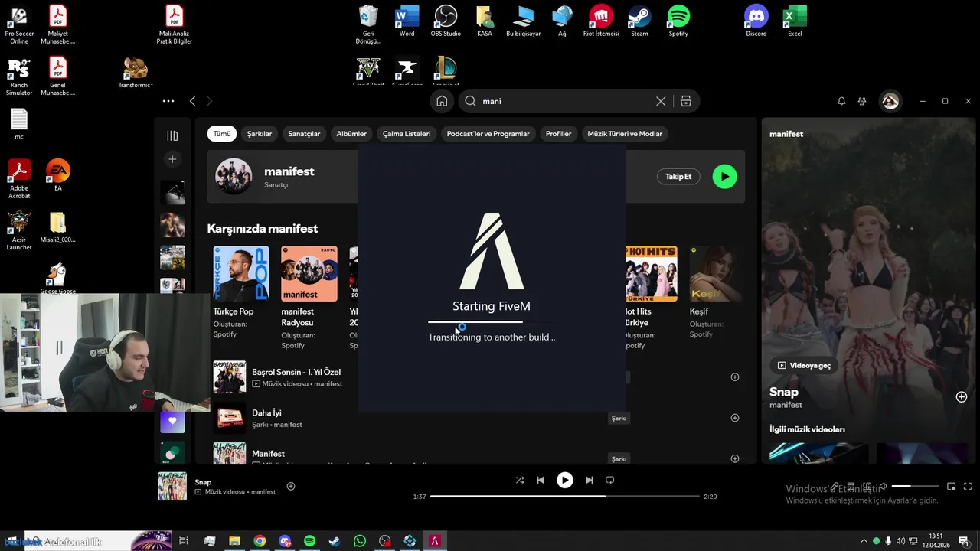This screenshot has width=980, height=551.
Task: Show hidden system tray icons chevron
Action: coord(864,541)
